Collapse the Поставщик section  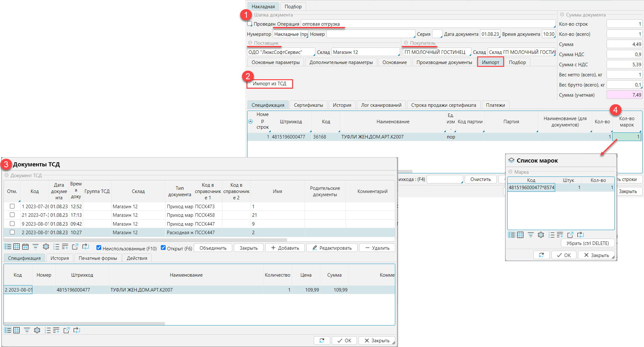coord(250,43)
